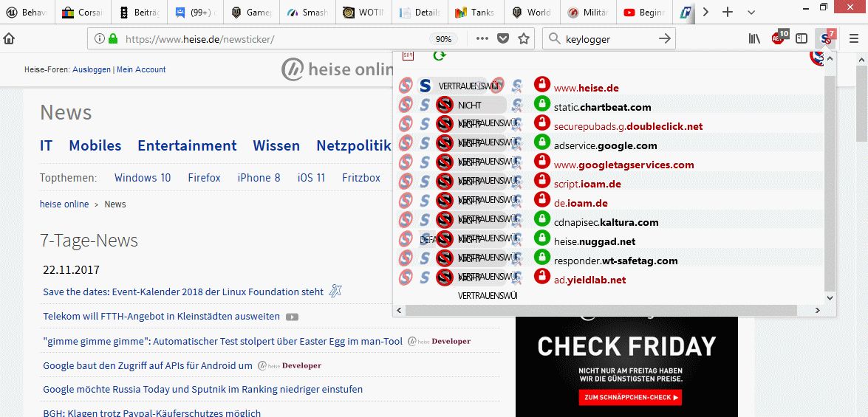Open the NoScript extension toolbar icon
The image size is (868, 417).
point(827,38)
